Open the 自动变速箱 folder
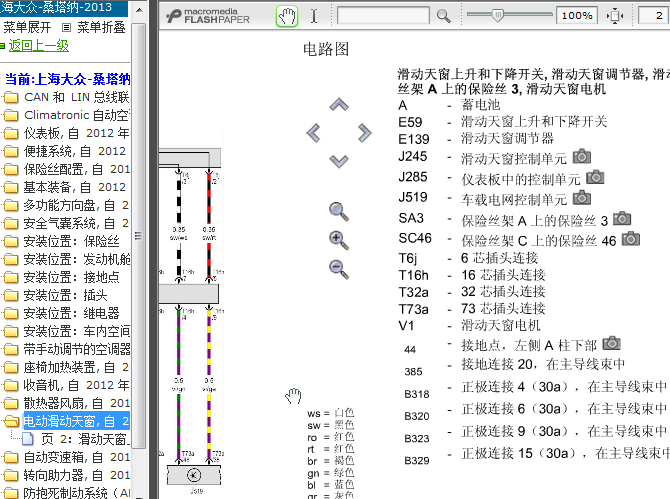This screenshot has height=499, width=670. [x=66, y=457]
